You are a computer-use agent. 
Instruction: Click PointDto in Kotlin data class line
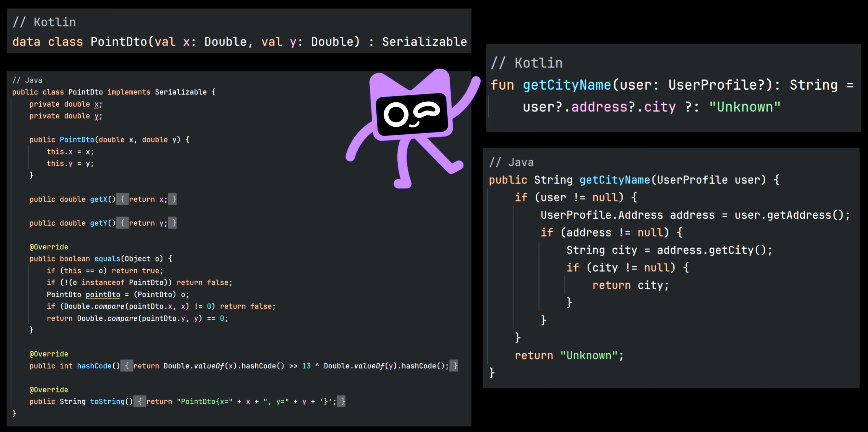point(119,42)
